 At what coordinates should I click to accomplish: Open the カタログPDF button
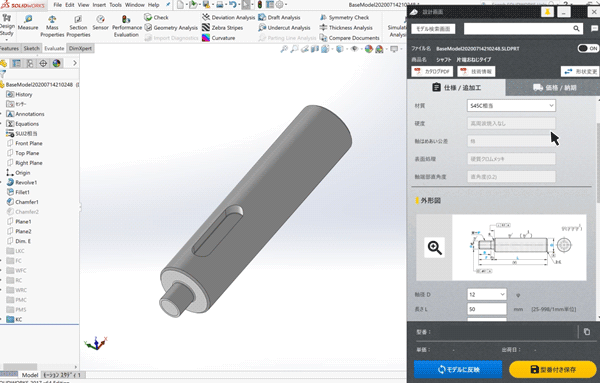tap(432, 72)
